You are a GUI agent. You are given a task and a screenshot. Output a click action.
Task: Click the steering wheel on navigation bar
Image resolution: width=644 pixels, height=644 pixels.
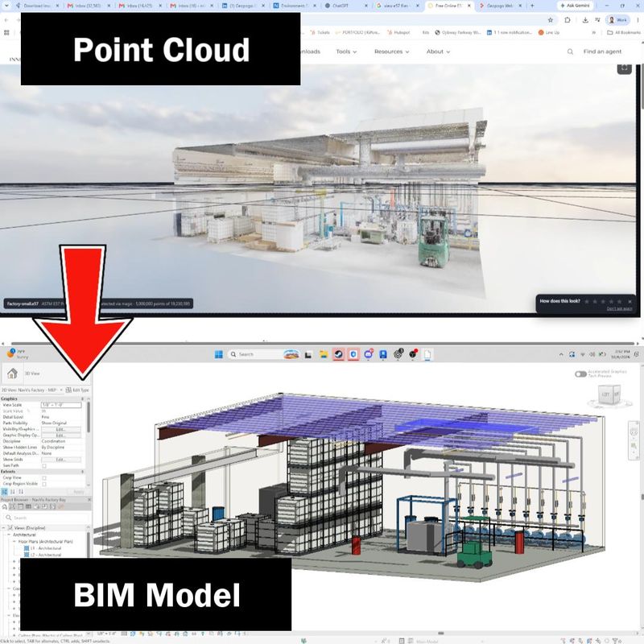[634, 431]
